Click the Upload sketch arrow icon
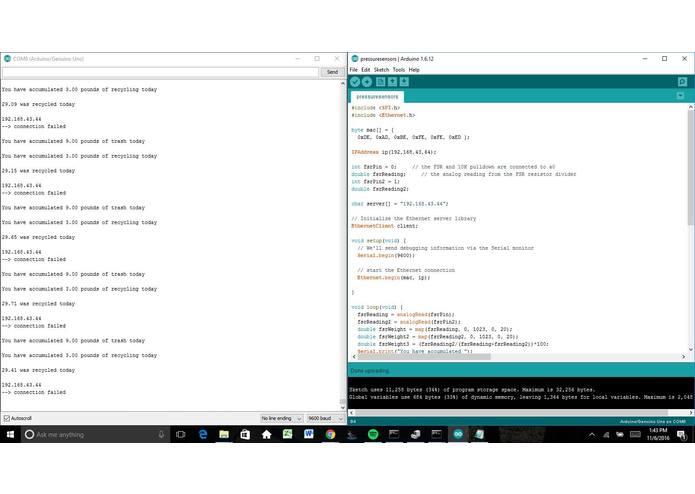Image resolution: width=695 pixels, height=494 pixels. [x=367, y=82]
